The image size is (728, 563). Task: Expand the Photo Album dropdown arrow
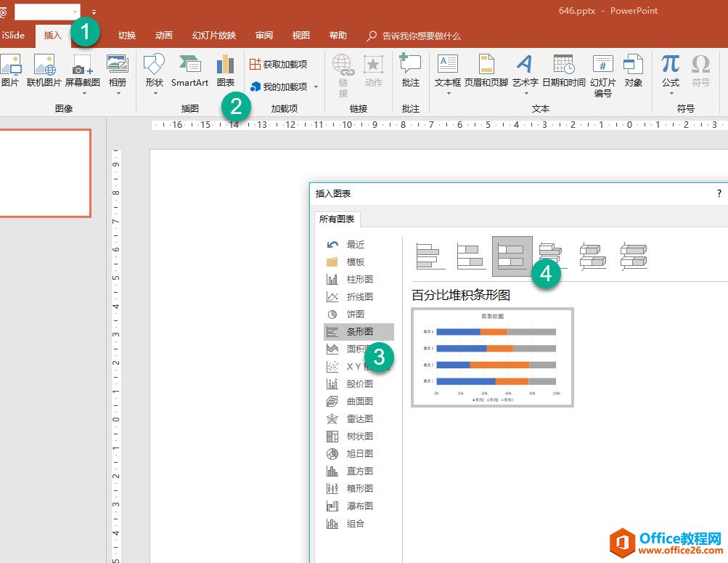point(118,94)
